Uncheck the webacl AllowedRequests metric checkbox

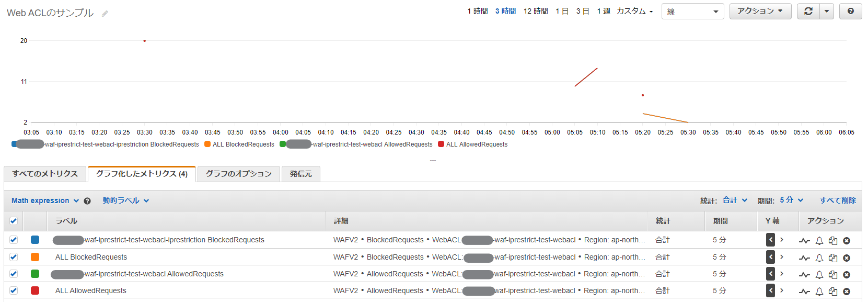pos(14,274)
